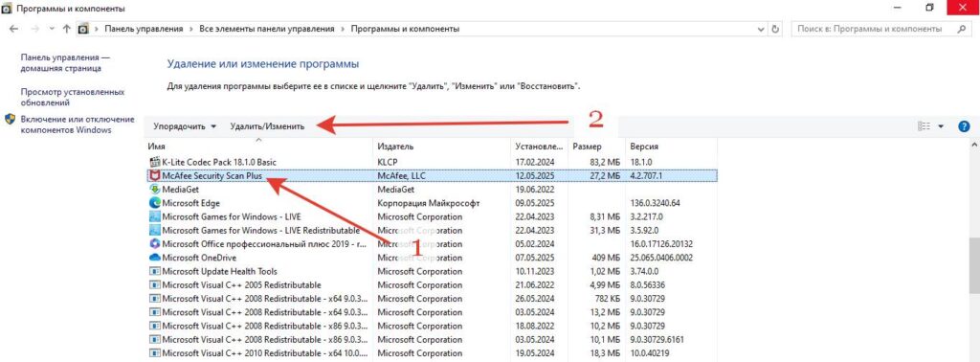Image resolution: width=980 pixels, height=362 pixels.
Task: Select Microsoft Update Health Tools entry
Action: (x=219, y=271)
